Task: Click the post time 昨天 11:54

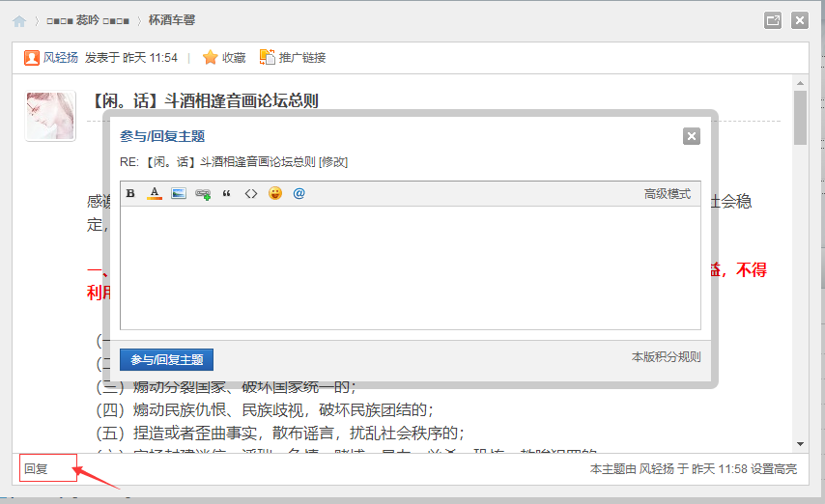Action: click(x=150, y=57)
